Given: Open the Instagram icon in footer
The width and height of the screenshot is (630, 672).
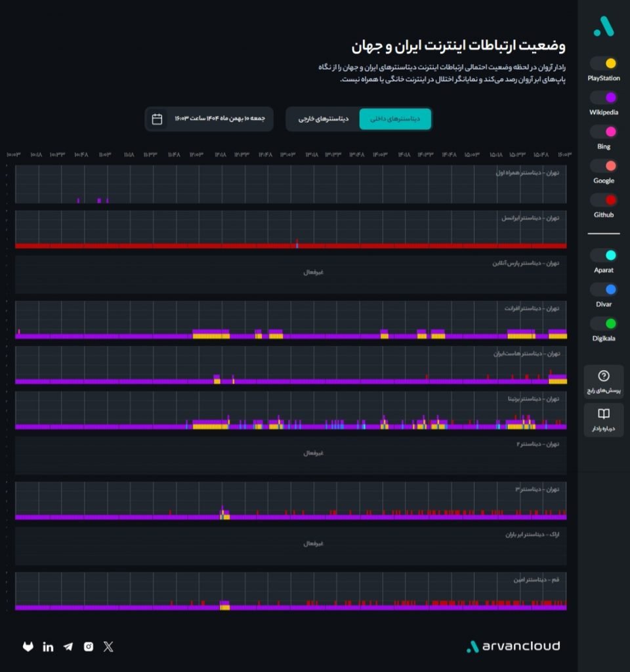Looking at the screenshot, I should coord(89,646).
